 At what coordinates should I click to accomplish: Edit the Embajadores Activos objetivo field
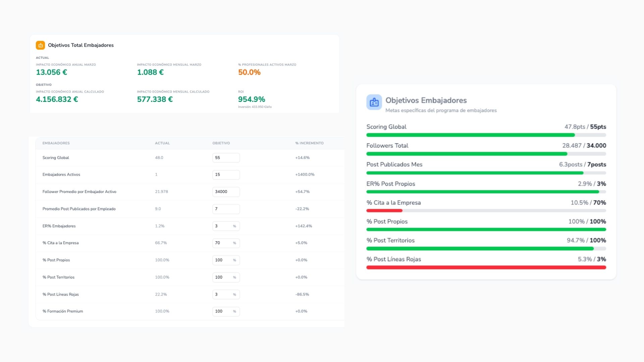(x=226, y=175)
